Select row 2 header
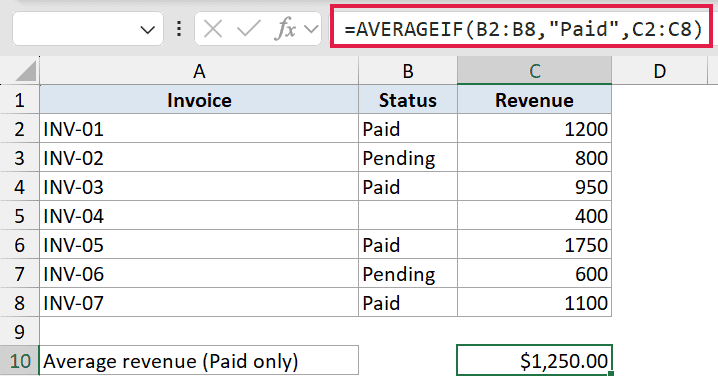 (x=20, y=129)
